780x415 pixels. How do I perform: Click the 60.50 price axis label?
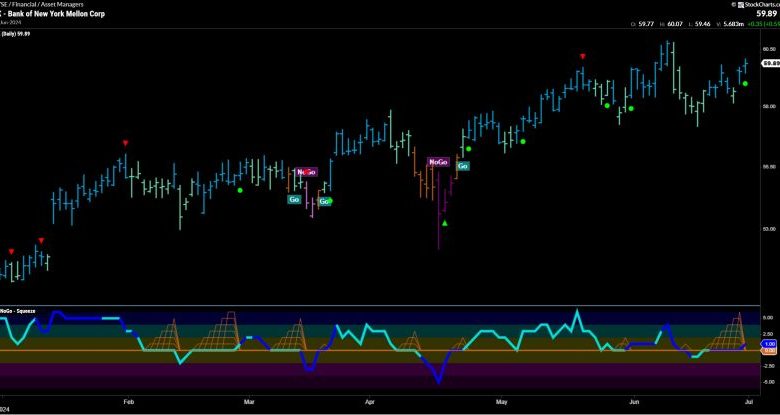point(769,49)
